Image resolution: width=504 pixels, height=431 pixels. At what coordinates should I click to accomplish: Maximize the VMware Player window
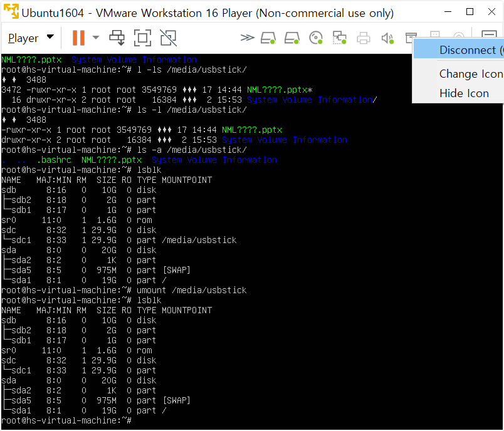(x=470, y=12)
